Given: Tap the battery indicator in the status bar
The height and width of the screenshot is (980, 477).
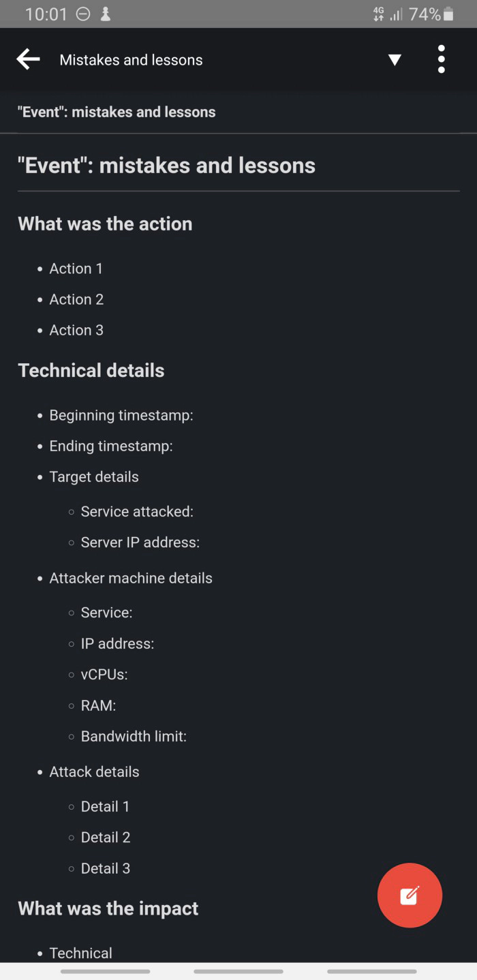Looking at the screenshot, I should (x=448, y=14).
